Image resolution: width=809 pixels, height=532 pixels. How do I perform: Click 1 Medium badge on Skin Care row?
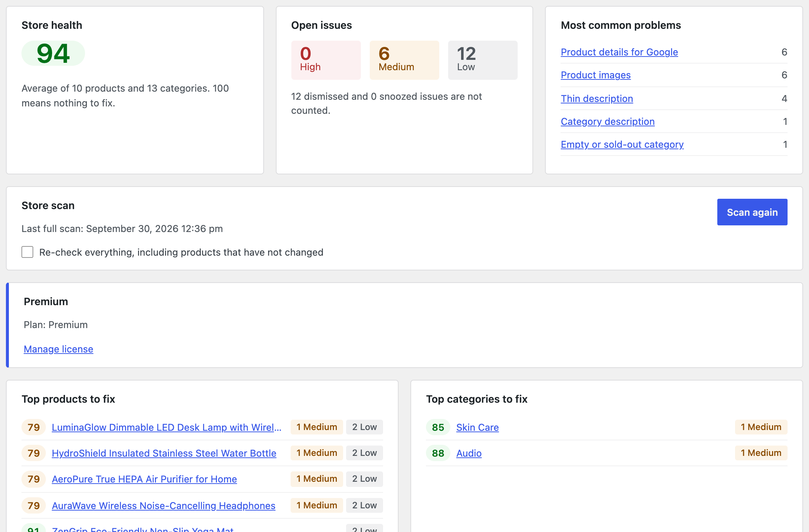tap(761, 427)
